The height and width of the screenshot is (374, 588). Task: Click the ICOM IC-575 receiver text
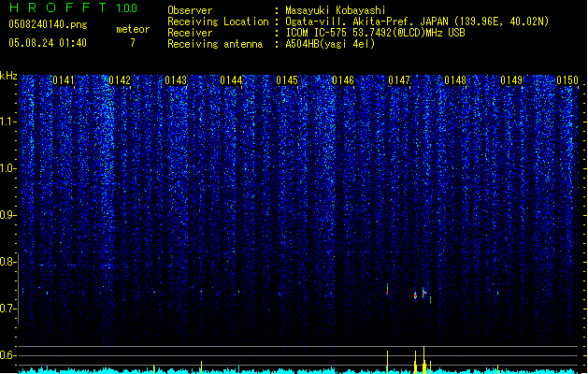[375, 33]
